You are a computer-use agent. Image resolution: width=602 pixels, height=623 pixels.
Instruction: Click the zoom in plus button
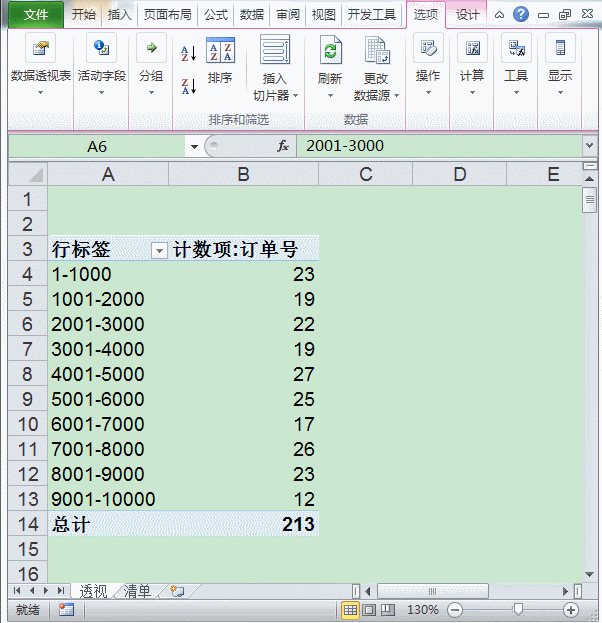571,609
